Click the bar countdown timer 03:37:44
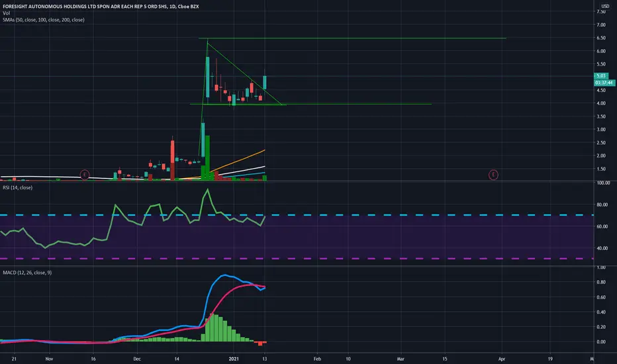 click(604, 83)
